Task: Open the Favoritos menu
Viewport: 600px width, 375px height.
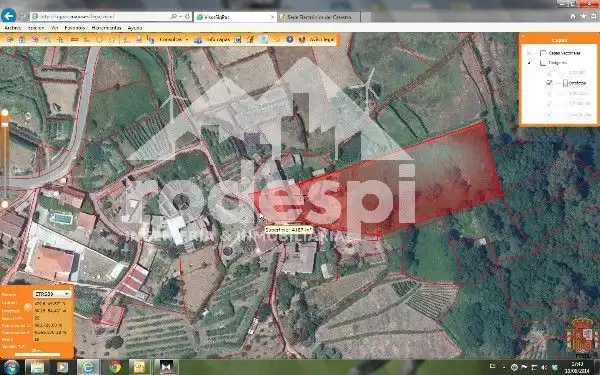Action: click(75, 28)
